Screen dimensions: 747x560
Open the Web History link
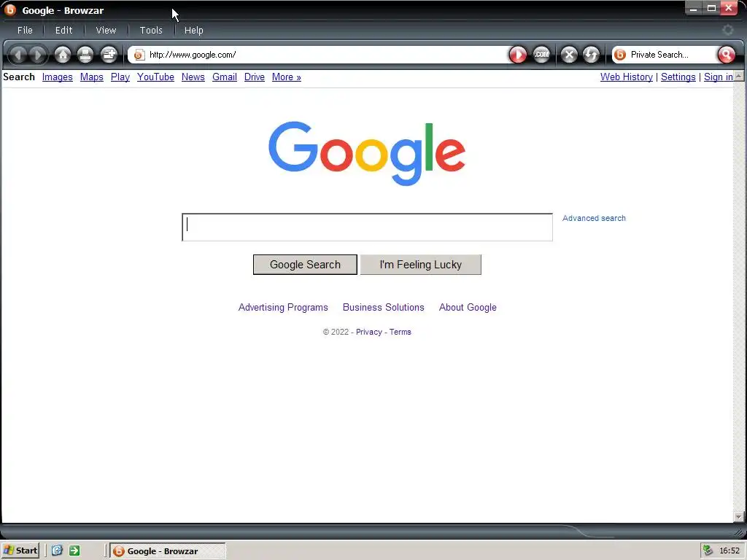click(x=627, y=77)
